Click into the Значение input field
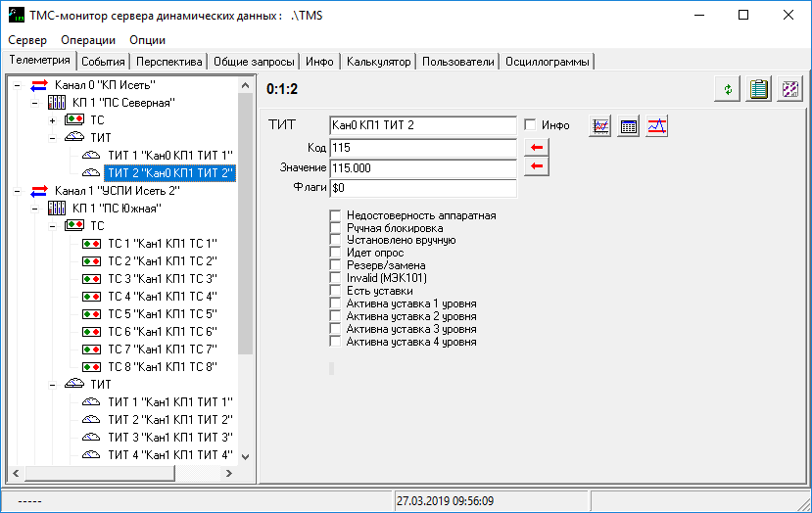Viewport: 812px width, 513px height. 422,168
